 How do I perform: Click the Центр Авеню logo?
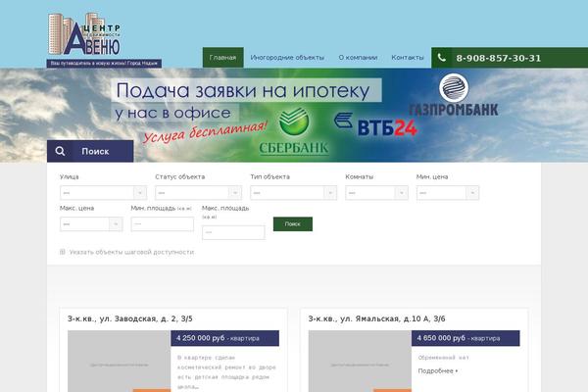point(84,34)
